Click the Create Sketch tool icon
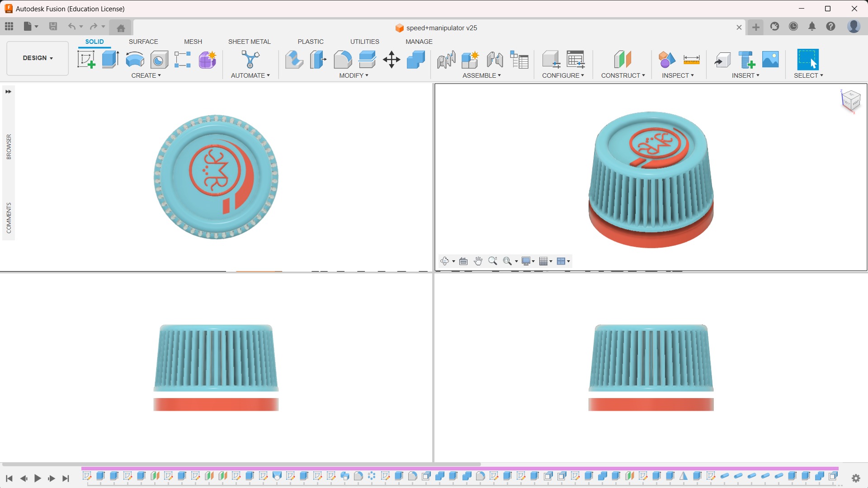This screenshot has width=868, height=488. pos(86,60)
